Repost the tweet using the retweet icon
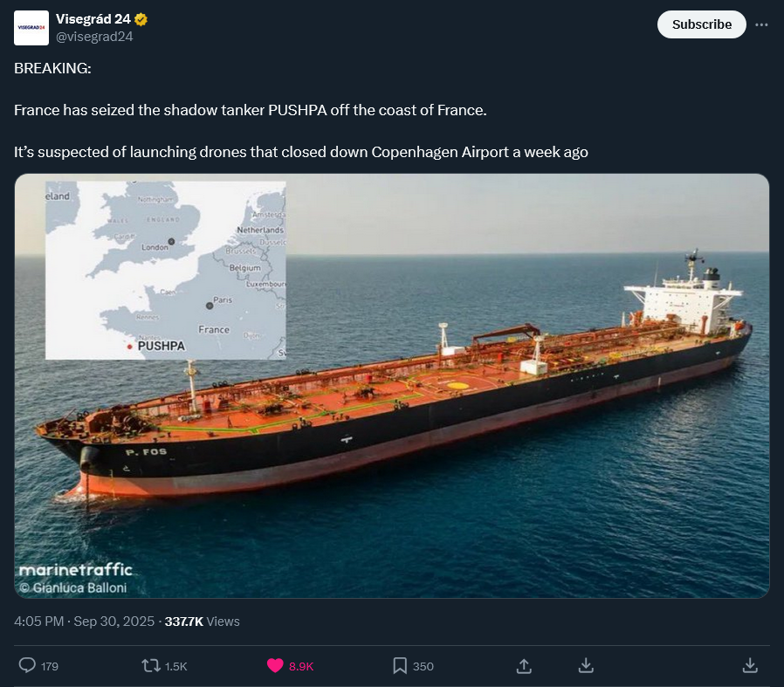Image resolution: width=784 pixels, height=687 pixels. 151,665
